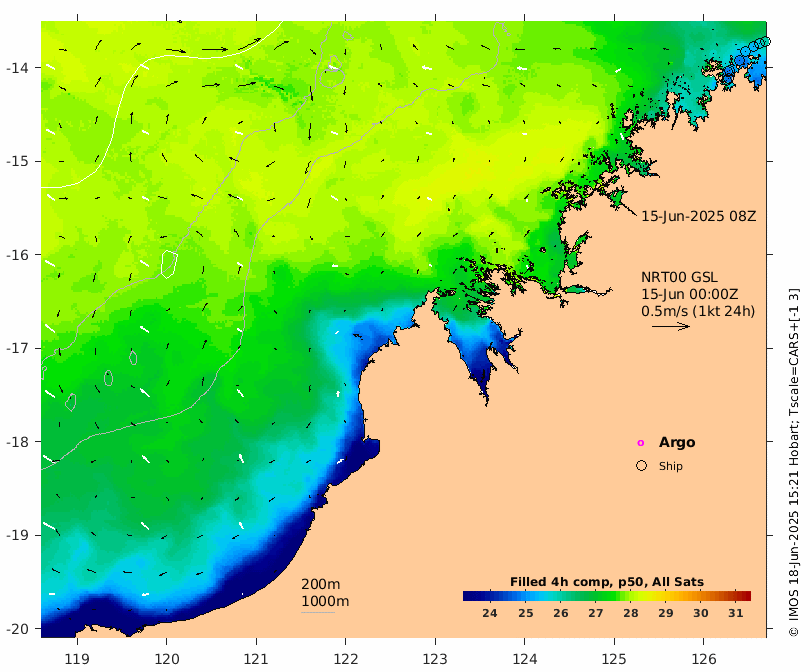Viewport: 810px width, 672px height.
Task: Click the longitude label 121
Action: click(x=256, y=659)
